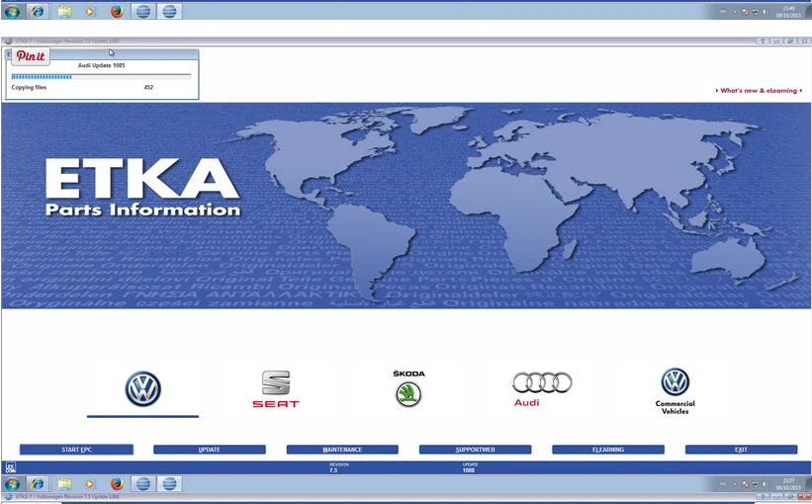This screenshot has height=504, width=812.
Task: Launch Firefox from the lower taskbar
Action: 117,484
